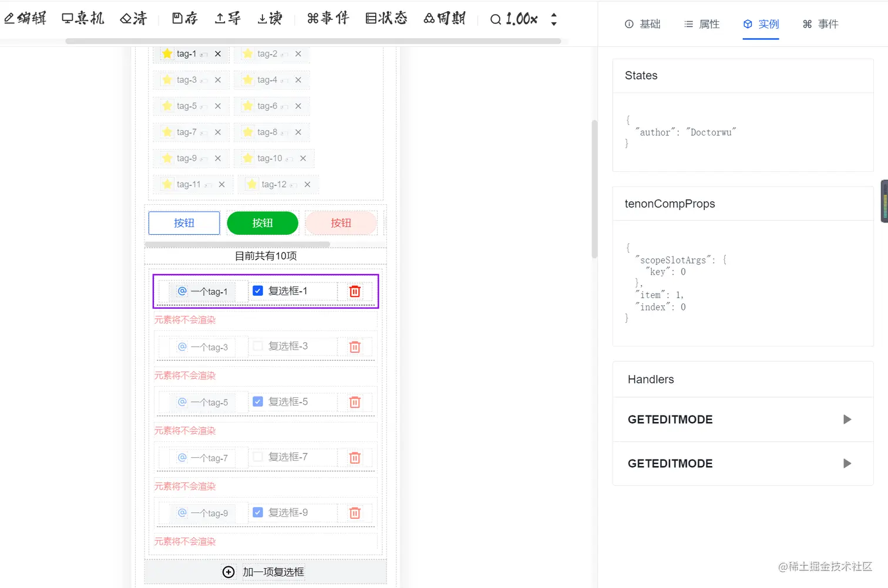Adjust zoom with the up-down stepper arrows

click(554, 19)
